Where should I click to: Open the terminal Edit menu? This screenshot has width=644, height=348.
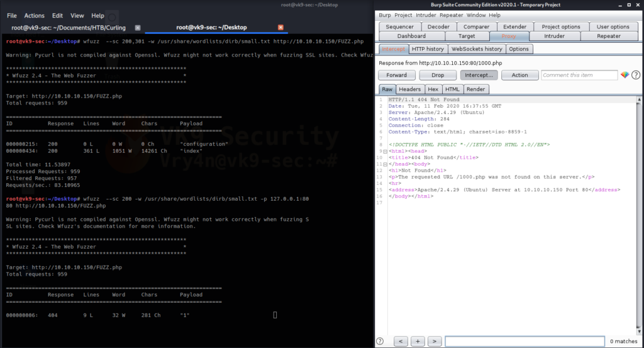pyautogui.click(x=57, y=16)
